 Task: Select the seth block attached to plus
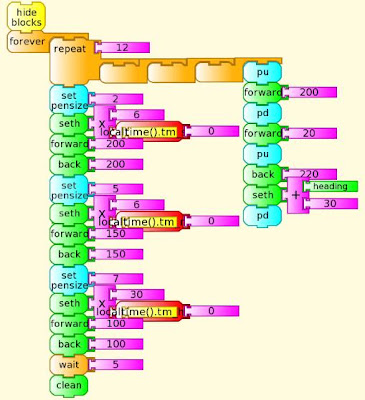[x=263, y=195]
